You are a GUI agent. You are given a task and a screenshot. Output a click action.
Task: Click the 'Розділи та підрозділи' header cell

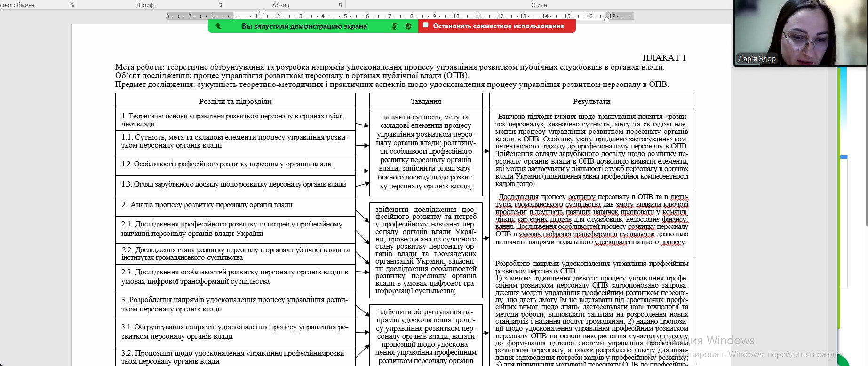235,101
